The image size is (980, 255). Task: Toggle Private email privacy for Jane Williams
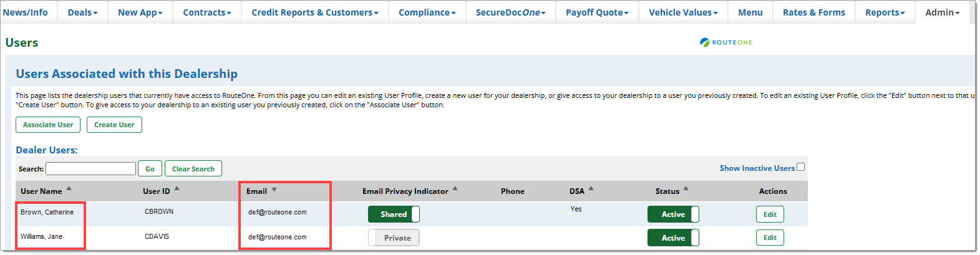tap(394, 238)
